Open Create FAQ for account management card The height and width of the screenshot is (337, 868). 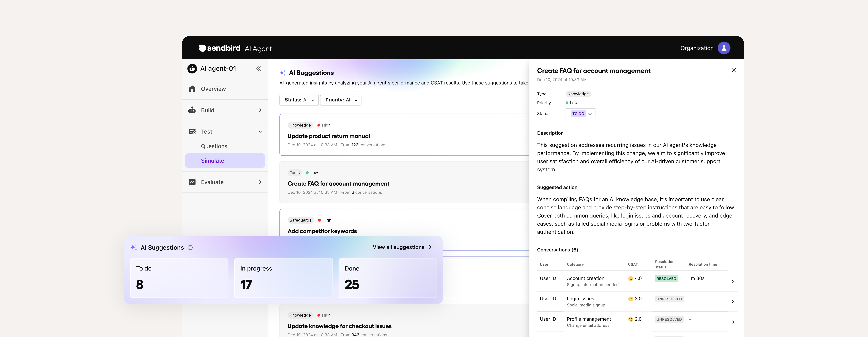pos(404,182)
